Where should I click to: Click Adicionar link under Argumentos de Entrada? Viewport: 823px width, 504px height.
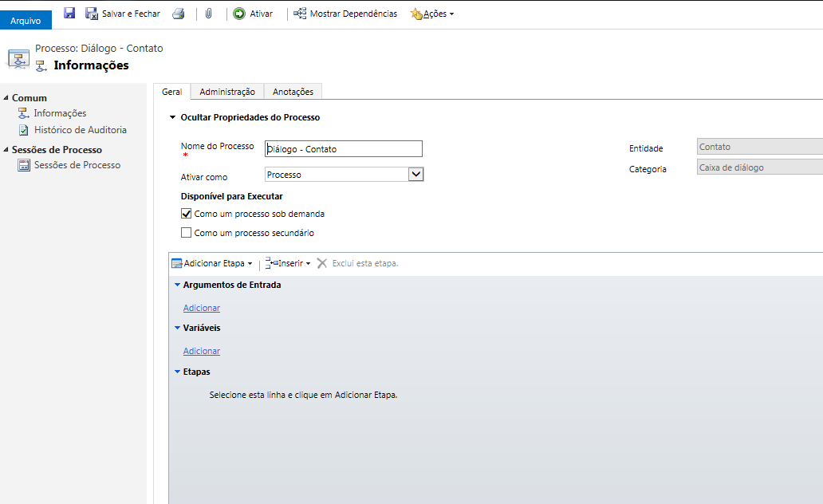point(202,308)
